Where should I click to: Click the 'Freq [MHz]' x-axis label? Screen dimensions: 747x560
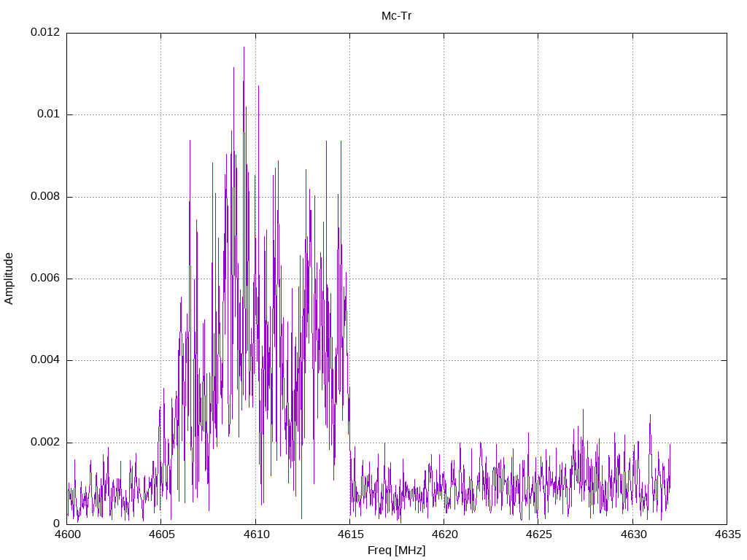[x=396, y=551]
